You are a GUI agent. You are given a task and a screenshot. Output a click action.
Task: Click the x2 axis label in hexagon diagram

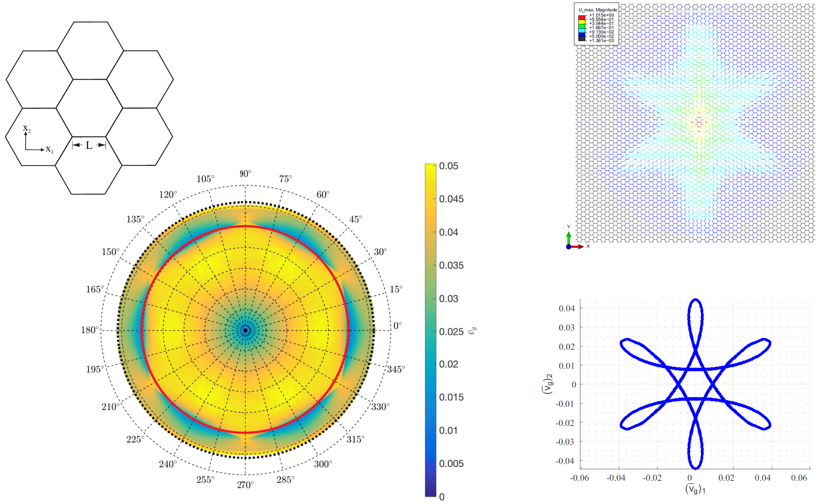27,129
